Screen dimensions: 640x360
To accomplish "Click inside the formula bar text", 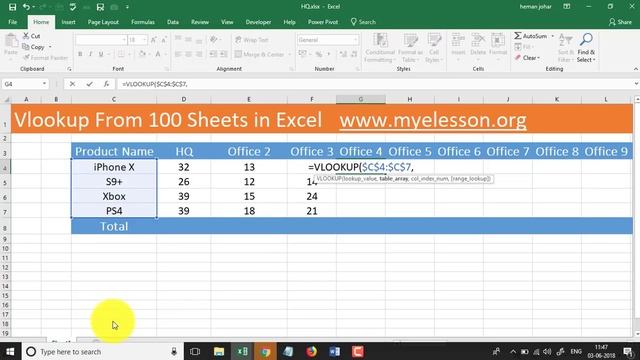I will tap(155, 84).
